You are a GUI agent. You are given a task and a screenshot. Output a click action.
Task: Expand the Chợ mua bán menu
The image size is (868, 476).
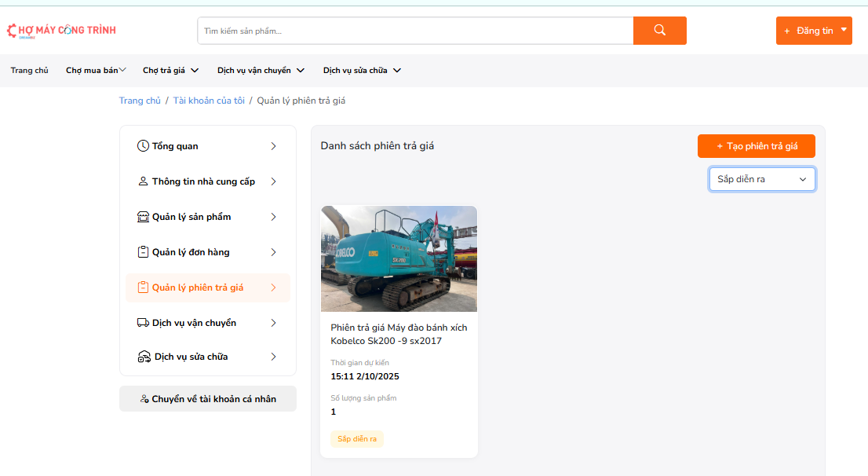(96, 71)
